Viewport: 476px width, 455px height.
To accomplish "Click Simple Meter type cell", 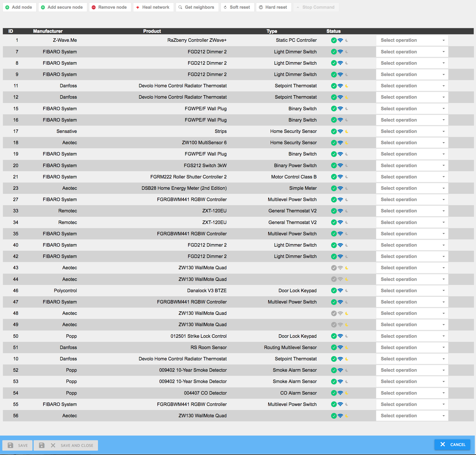I will (303, 188).
